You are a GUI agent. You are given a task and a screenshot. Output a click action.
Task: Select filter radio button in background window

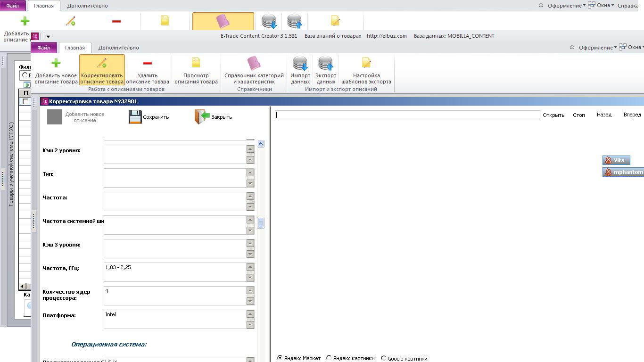[x=25, y=75]
